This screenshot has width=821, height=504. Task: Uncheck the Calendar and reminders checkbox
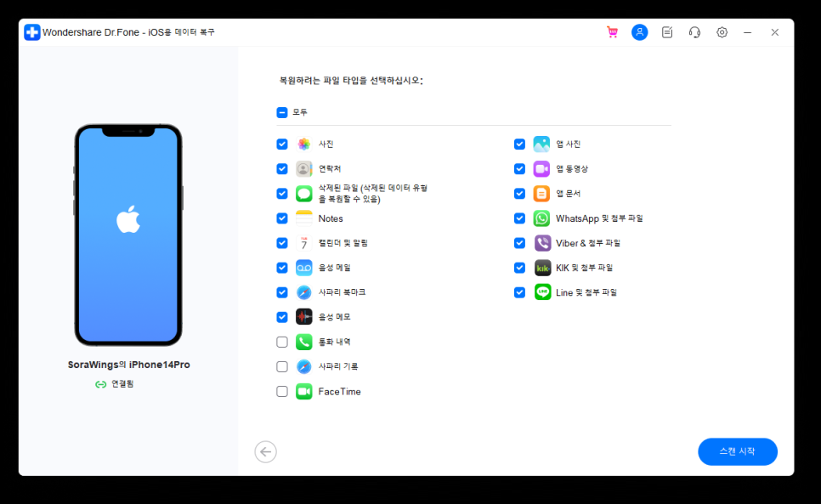(x=281, y=243)
